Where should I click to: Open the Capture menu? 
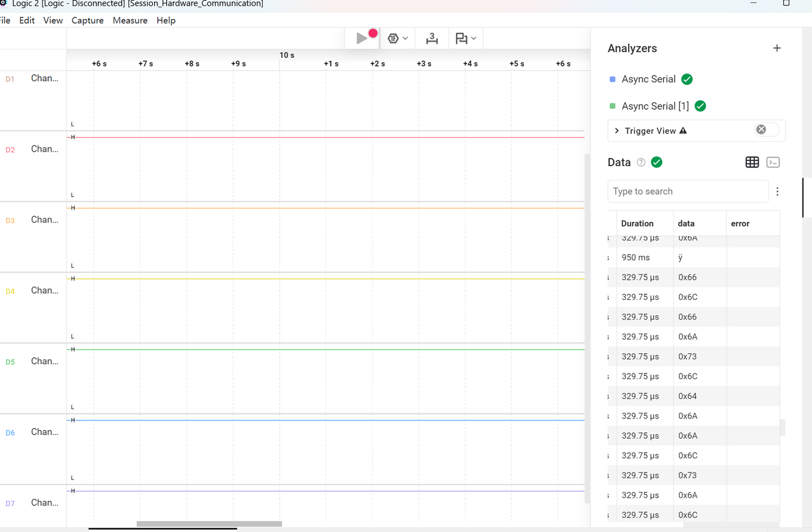click(88, 20)
